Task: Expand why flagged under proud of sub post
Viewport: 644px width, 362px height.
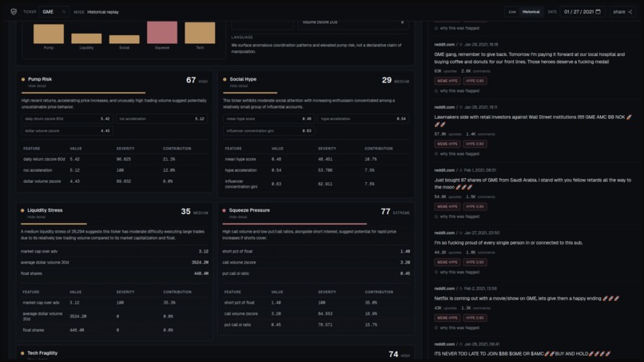Action: (457, 272)
